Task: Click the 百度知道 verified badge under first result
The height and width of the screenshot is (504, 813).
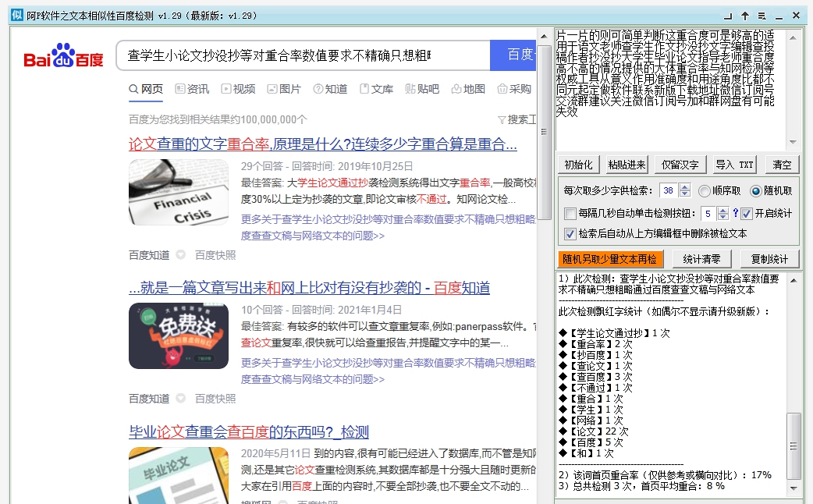Action: (180, 254)
